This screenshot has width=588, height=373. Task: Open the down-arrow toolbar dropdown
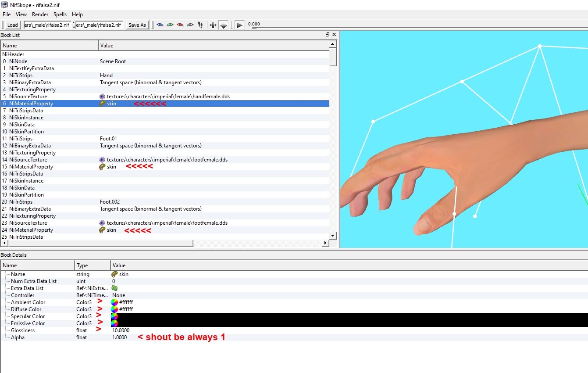click(x=224, y=25)
